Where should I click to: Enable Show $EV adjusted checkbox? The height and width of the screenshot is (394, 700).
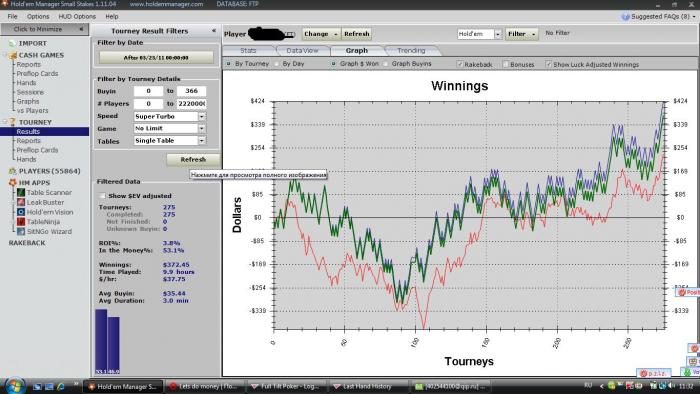coord(102,195)
